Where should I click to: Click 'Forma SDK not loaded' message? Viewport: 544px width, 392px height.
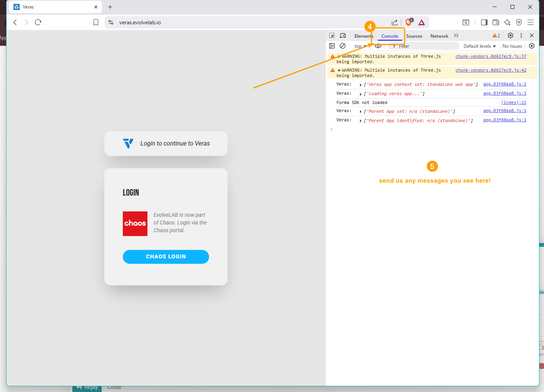pyautogui.click(x=362, y=102)
